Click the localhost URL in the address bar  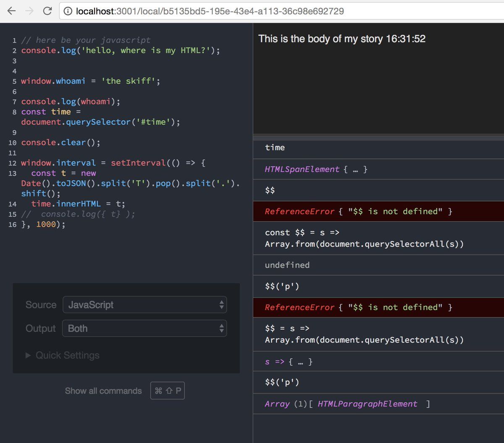pos(210,11)
